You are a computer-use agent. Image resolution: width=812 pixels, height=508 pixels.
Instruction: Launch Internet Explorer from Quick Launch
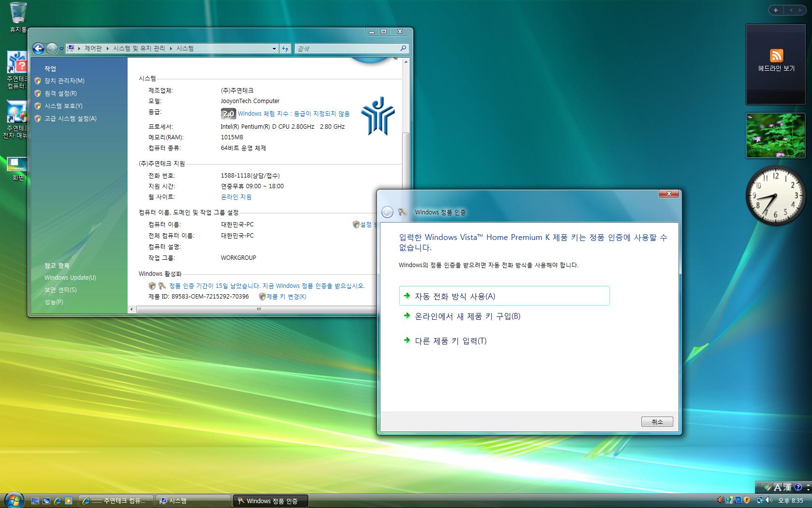point(58,501)
